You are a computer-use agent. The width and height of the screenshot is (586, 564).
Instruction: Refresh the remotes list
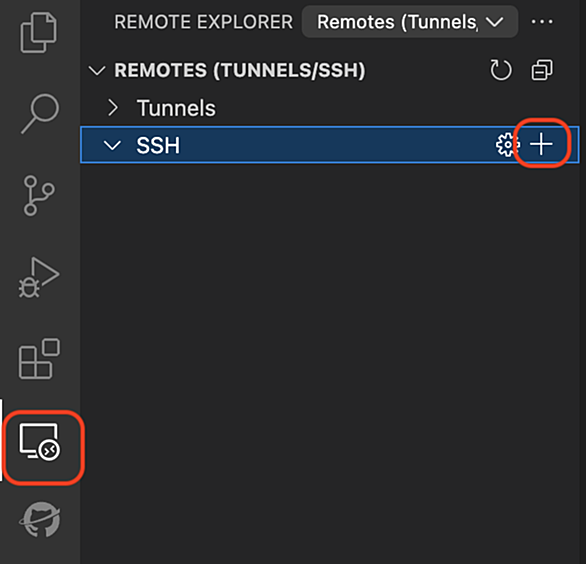[x=501, y=70]
